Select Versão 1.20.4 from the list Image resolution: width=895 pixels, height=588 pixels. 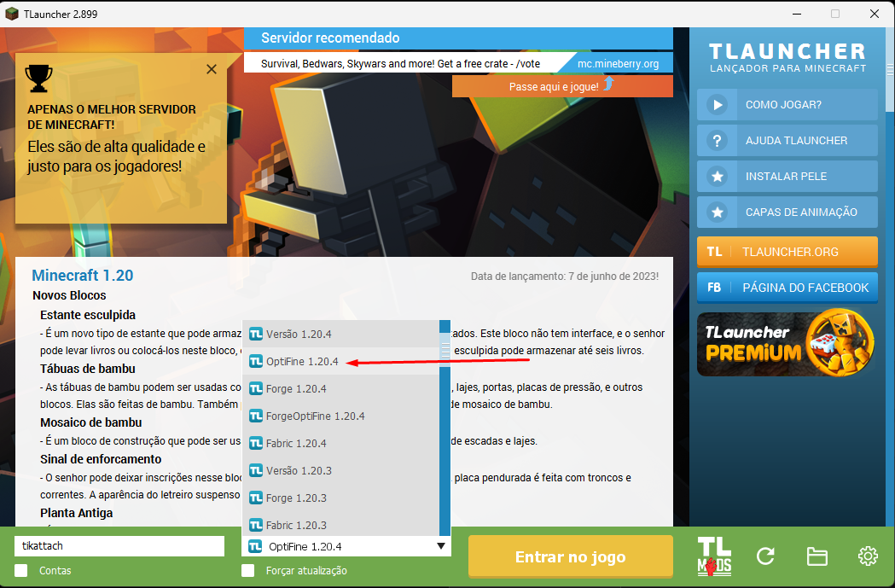pos(340,334)
